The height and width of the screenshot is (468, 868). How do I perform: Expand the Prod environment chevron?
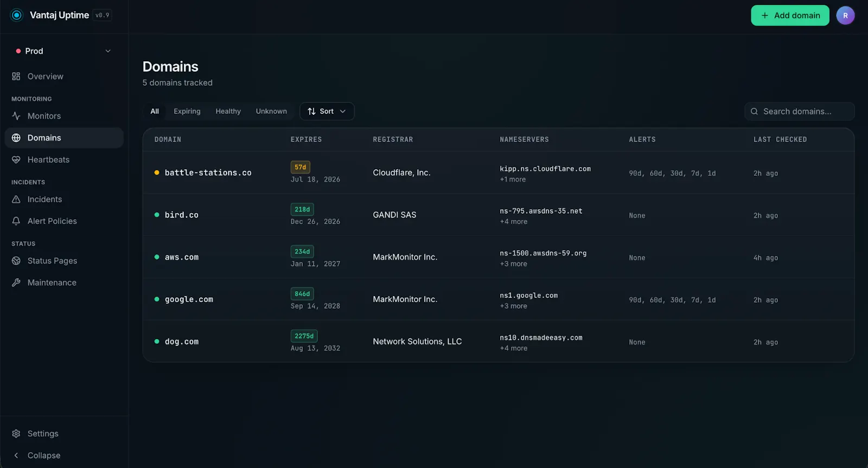108,51
